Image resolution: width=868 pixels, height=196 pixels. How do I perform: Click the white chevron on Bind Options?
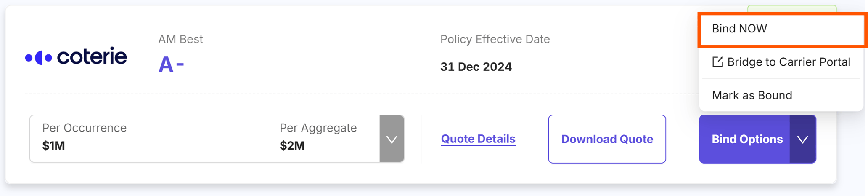tap(802, 139)
